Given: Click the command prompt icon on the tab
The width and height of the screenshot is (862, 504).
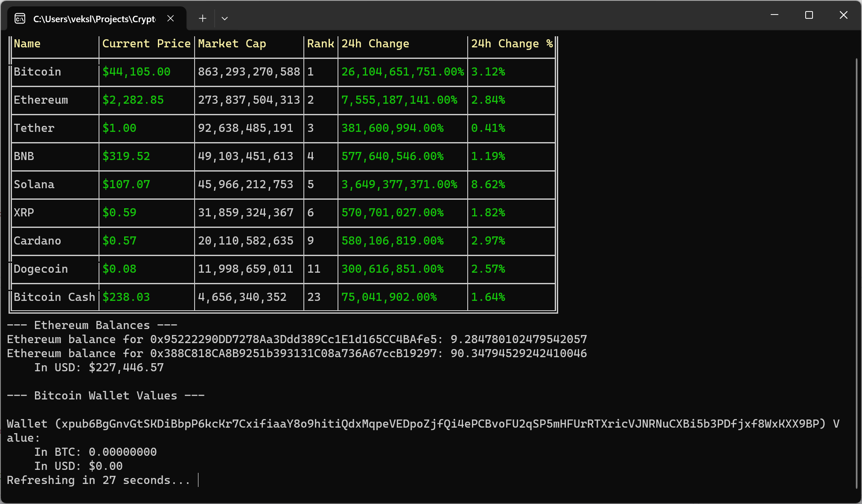Looking at the screenshot, I should (x=20, y=18).
